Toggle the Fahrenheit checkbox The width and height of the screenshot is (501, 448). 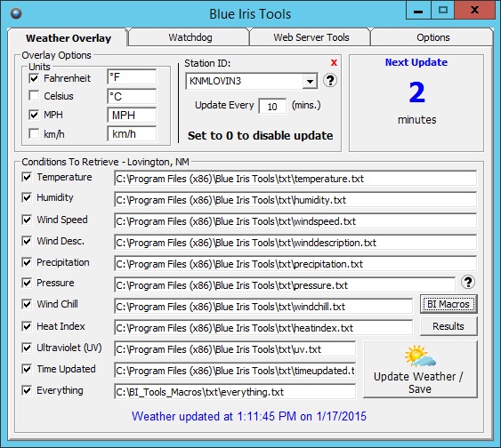coord(34,78)
